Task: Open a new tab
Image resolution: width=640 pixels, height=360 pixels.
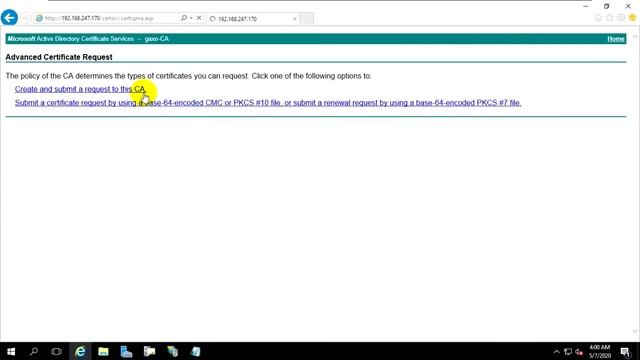Action: point(307,19)
